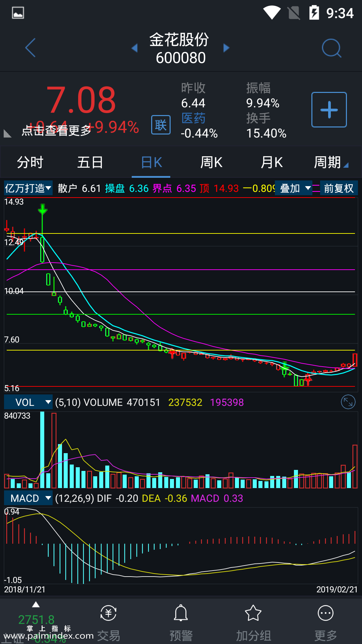The height and width of the screenshot is (644, 362).
Task: Open the 周期 period dropdown
Action: 331,162
